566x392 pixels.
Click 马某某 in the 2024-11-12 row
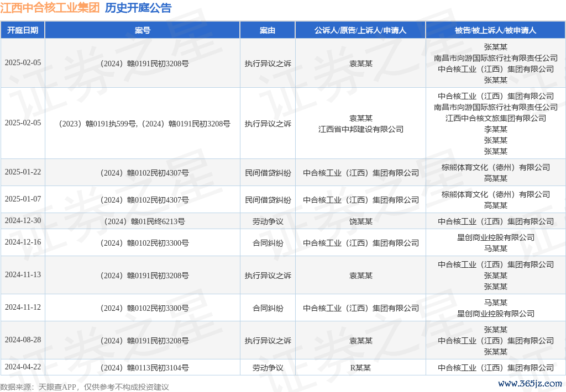point(496,303)
